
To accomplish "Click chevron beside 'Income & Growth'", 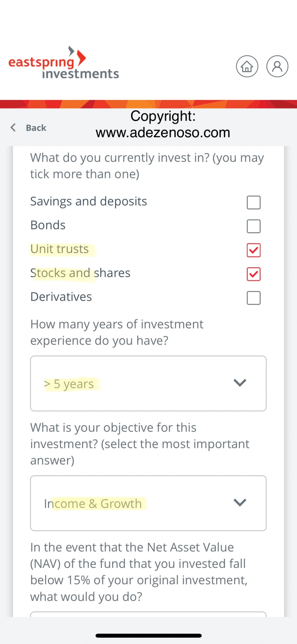I will tap(240, 502).
